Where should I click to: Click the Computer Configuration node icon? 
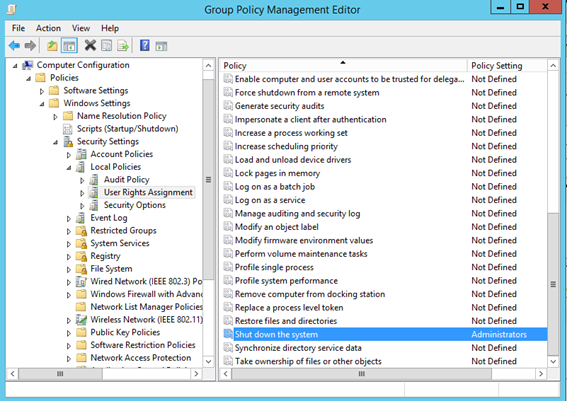[x=28, y=65]
